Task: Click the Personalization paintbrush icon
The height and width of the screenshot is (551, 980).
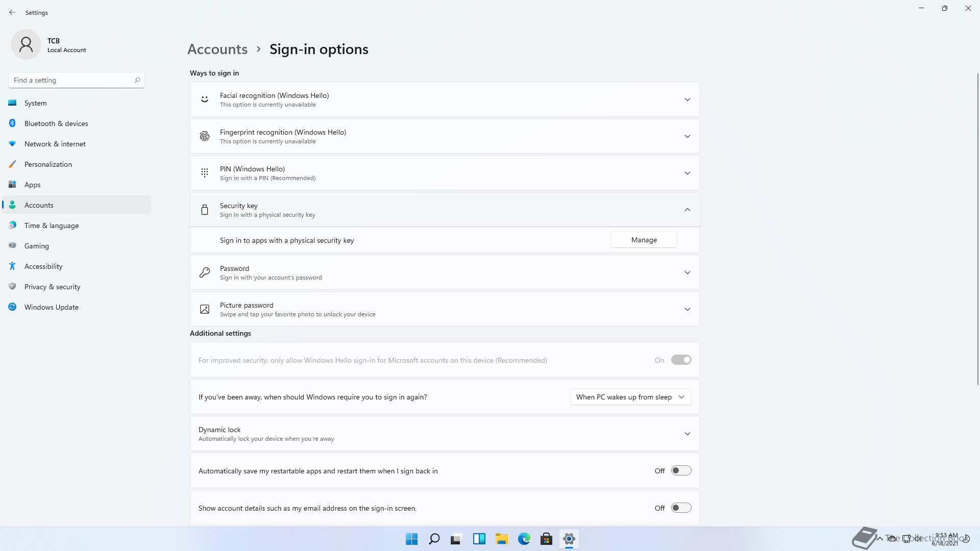Action: 12,164
